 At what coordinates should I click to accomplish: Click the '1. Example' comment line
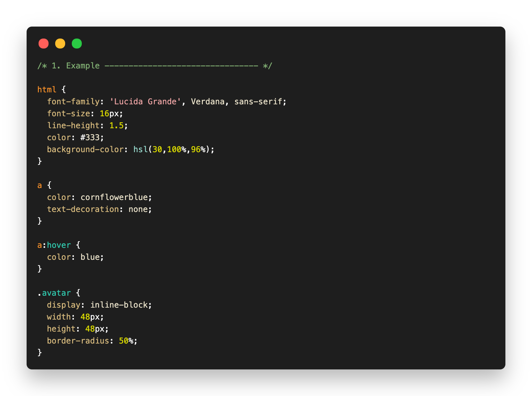[x=155, y=66]
